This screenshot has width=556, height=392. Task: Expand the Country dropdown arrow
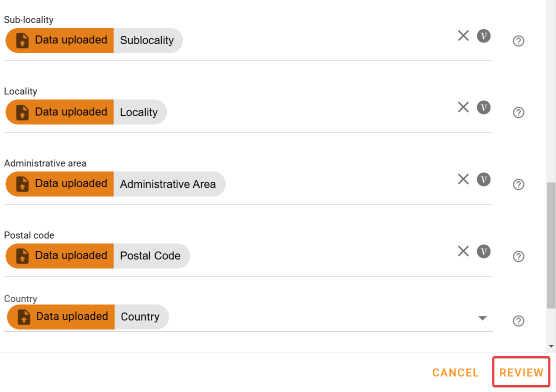(482, 318)
